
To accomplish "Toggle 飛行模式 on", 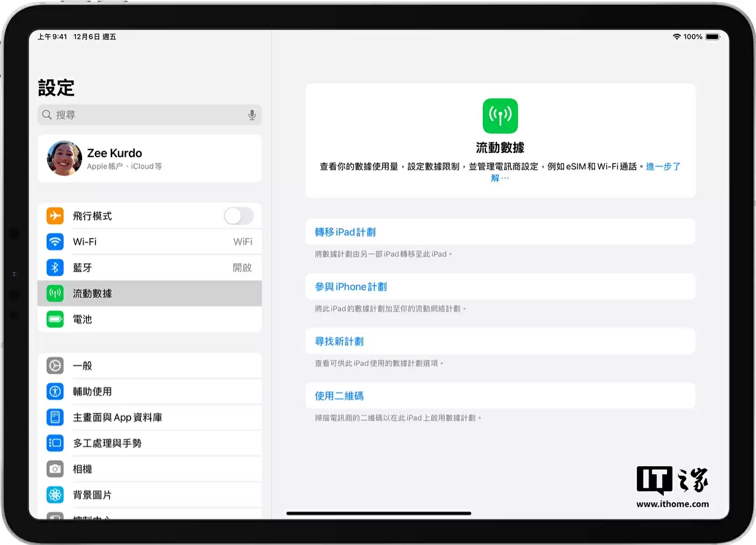I will click(239, 216).
